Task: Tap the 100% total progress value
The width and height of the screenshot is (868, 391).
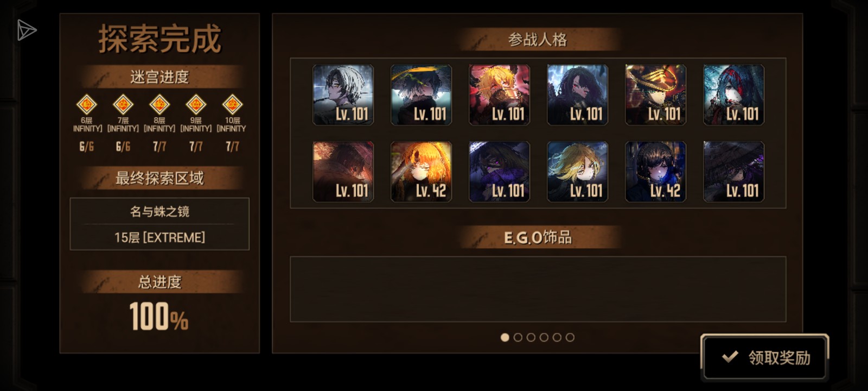Action: (159, 317)
